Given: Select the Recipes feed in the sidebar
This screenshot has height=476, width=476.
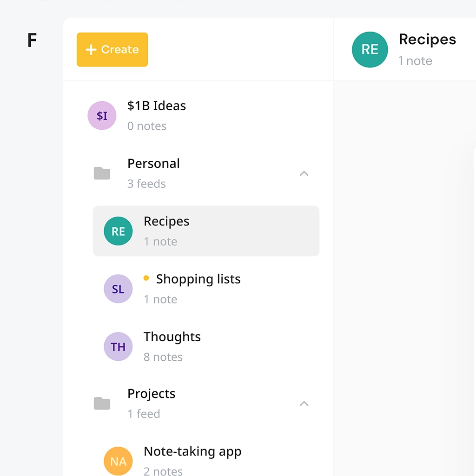Looking at the screenshot, I should click(x=166, y=222).
